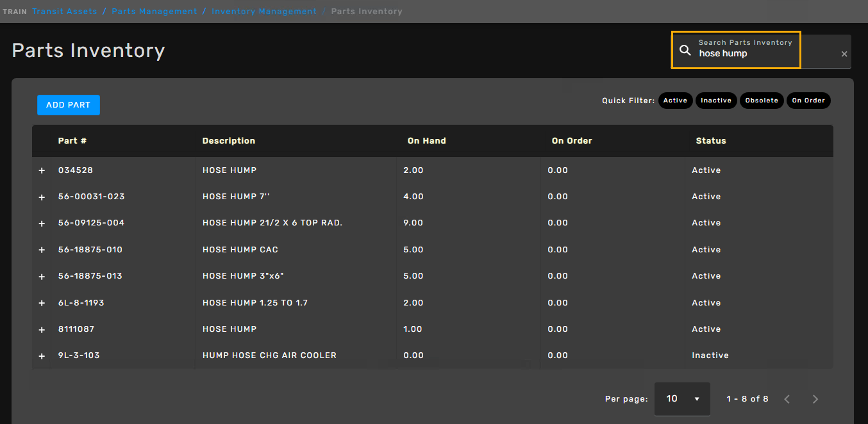Viewport: 868px width, 424px height.
Task: Navigate to Parts Management breadcrumb
Action: (x=154, y=12)
